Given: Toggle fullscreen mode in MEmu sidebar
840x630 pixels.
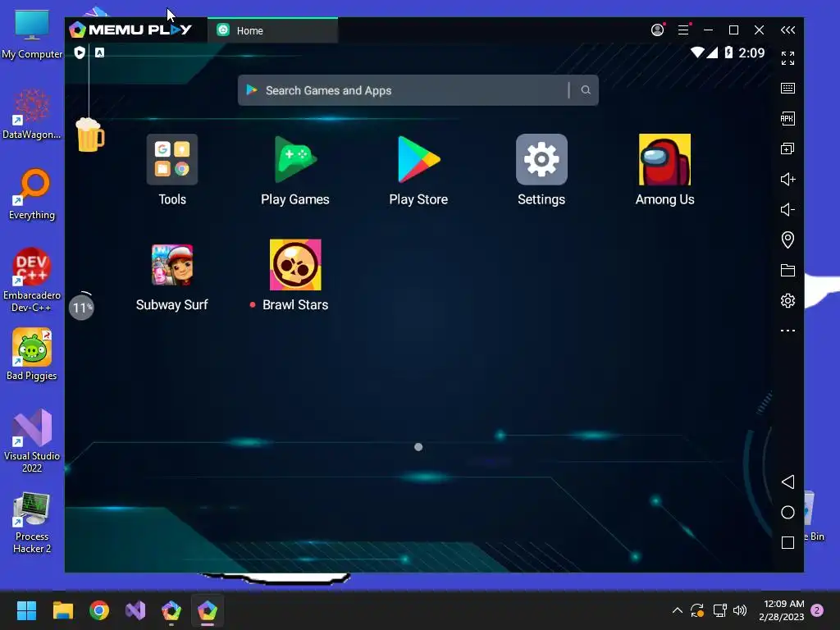Looking at the screenshot, I should click(x=787, y=58).
